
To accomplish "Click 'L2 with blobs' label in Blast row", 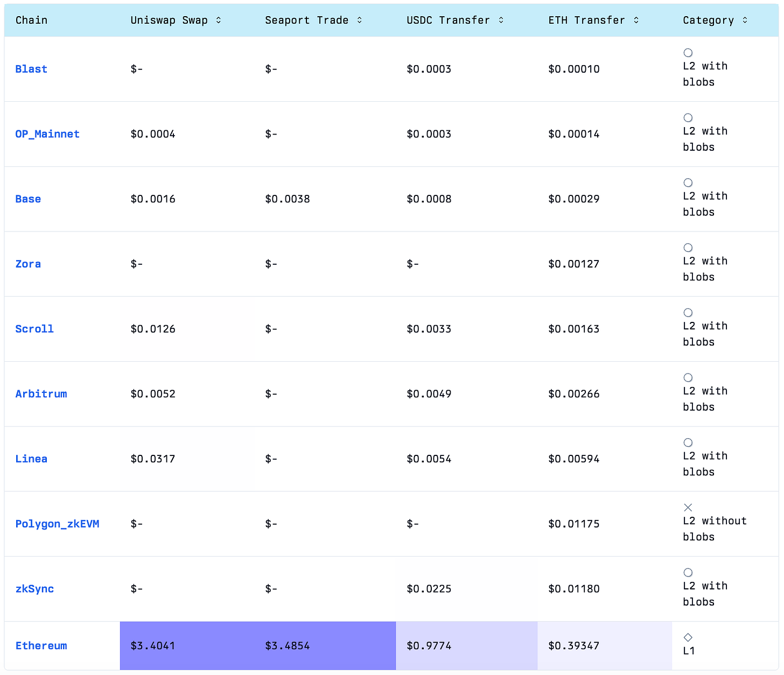I will 705,74.
